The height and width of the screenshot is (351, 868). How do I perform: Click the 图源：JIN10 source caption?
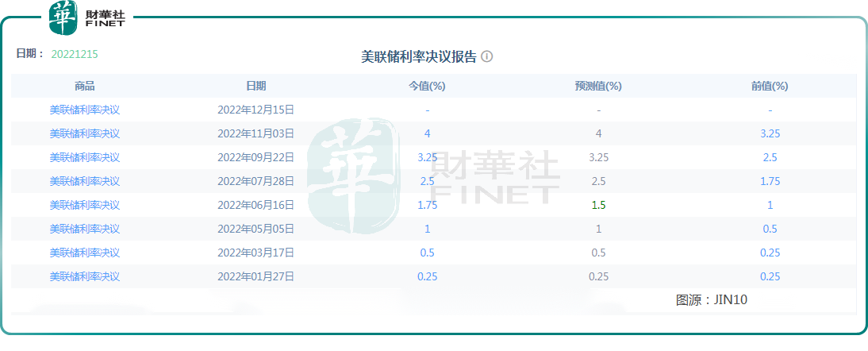click(x=712, y=300)
